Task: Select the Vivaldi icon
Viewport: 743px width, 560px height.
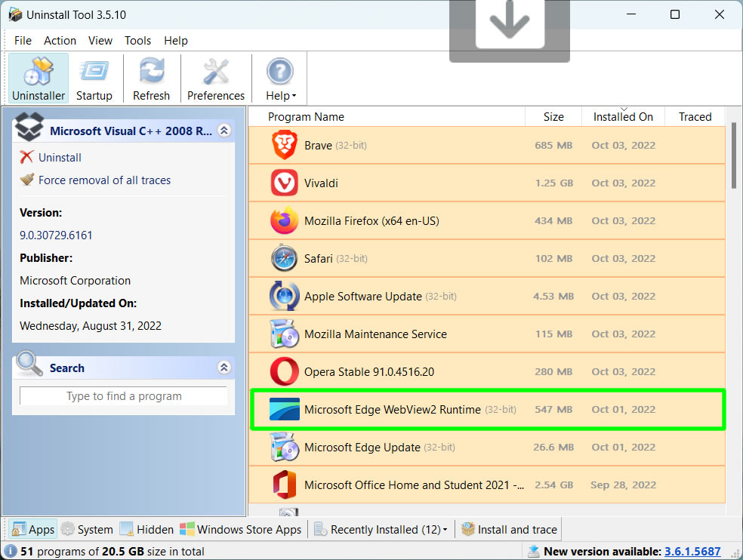Action: [285, 183]
